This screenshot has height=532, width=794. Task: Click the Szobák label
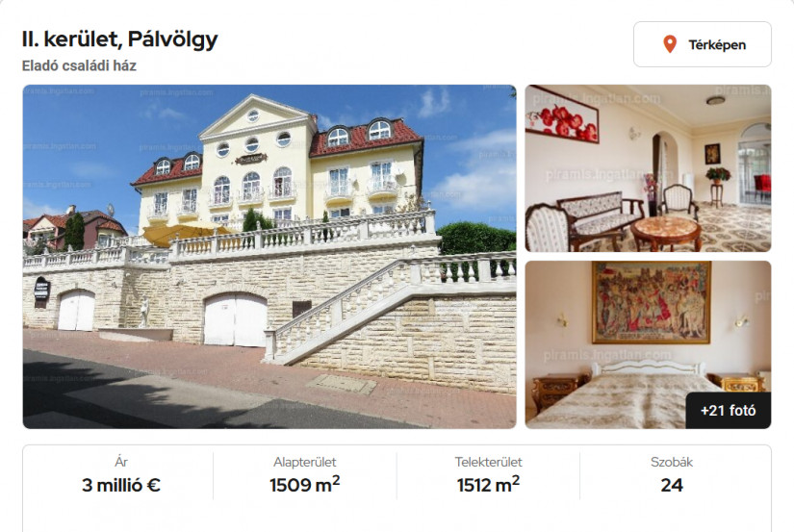click(x=672, y=462)
